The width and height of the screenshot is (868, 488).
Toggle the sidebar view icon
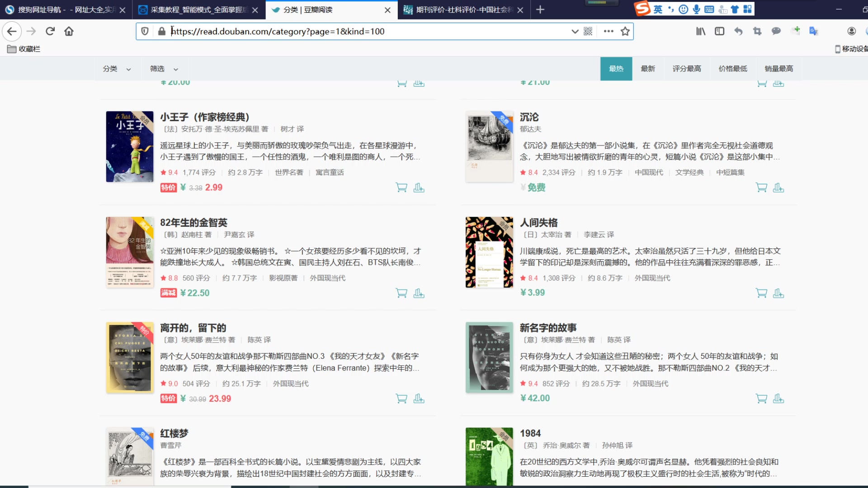pos(719,31)
